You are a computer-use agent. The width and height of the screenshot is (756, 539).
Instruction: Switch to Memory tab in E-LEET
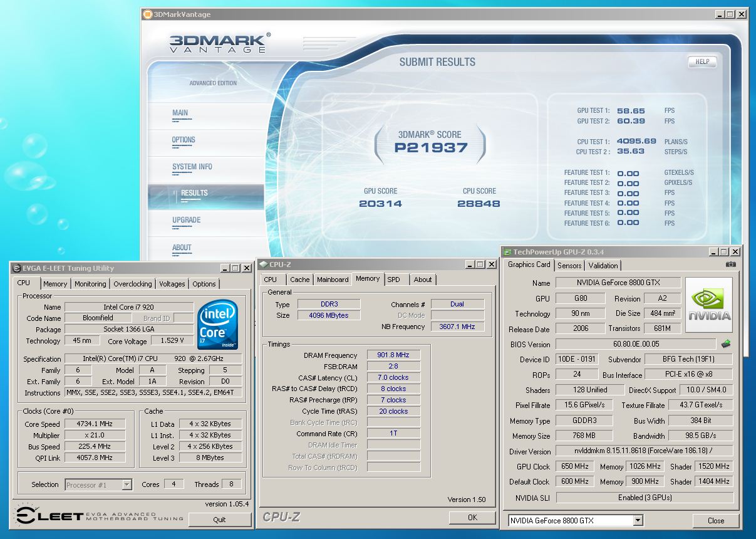[x=55, y=284]
